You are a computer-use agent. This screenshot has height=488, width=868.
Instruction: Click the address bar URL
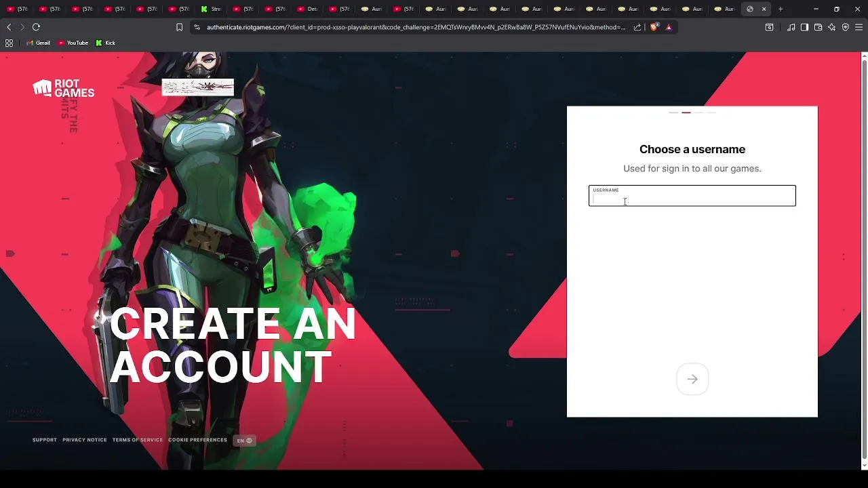tap(416, 27)
